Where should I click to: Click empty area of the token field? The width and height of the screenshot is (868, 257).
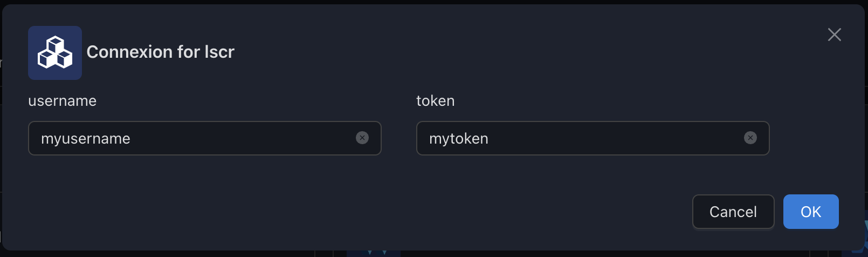[615, 138]
